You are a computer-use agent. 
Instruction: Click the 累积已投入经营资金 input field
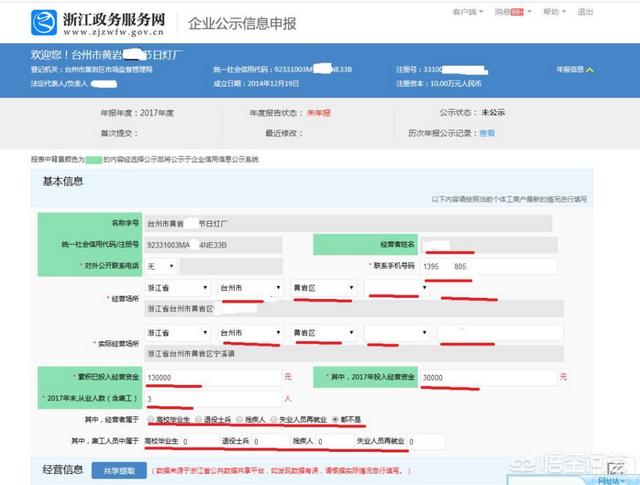[x=211, y=377]
